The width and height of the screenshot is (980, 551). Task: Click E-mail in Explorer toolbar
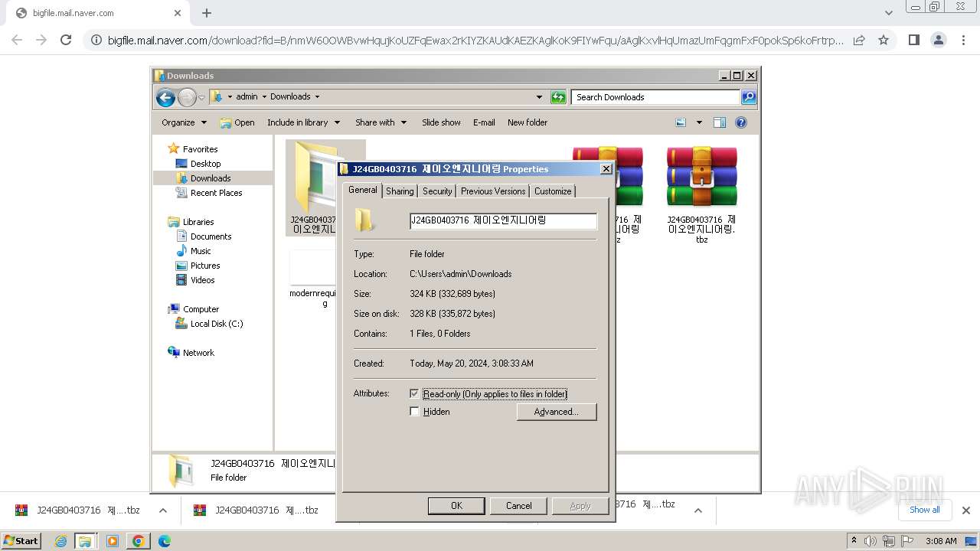484,122
